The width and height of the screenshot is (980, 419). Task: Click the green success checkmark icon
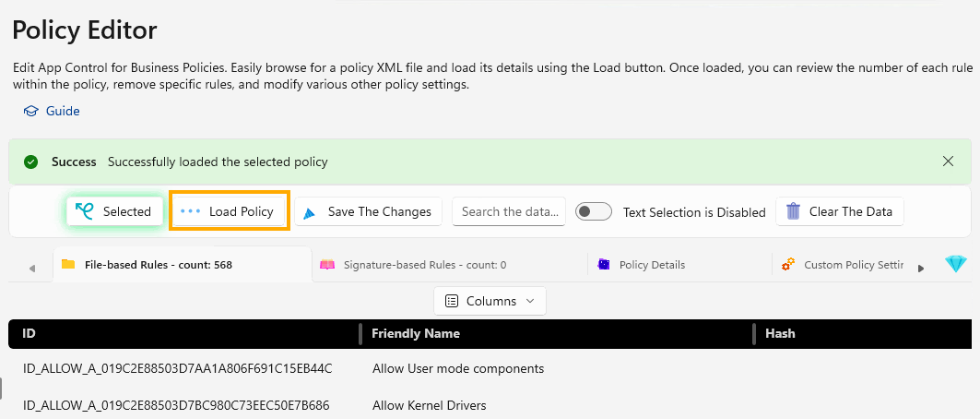coord(30,162)
